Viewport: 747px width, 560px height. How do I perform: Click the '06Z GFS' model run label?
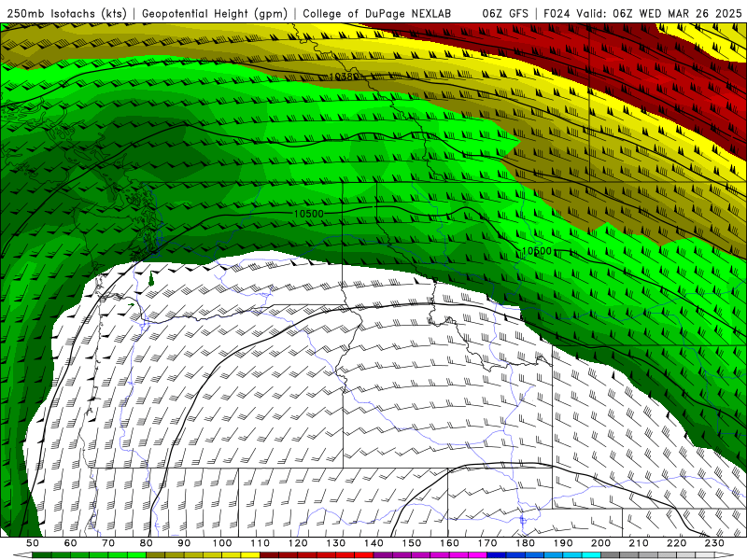point(505,14)
